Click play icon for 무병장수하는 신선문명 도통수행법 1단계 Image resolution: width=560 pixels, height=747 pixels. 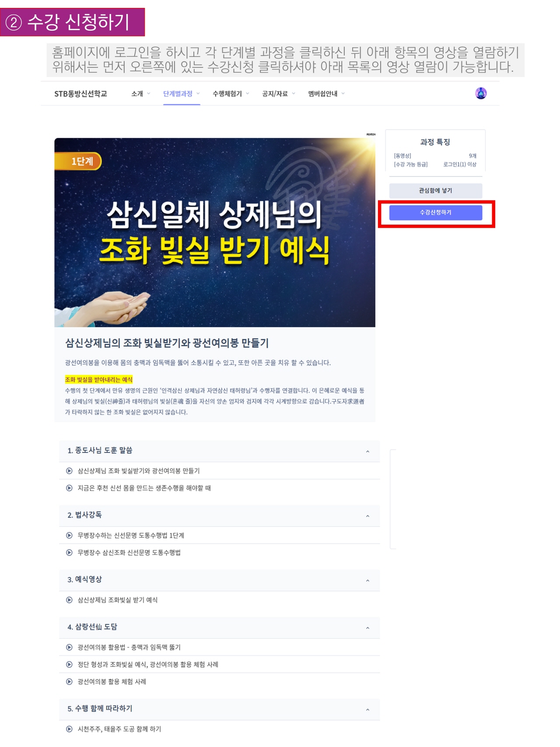69,535
